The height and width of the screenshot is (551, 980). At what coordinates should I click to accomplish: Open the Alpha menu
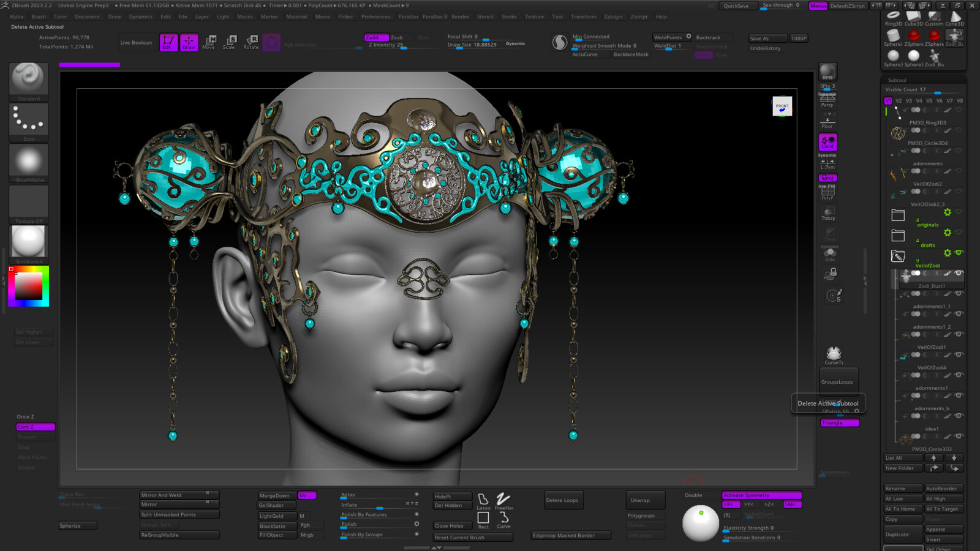(17, 17)
